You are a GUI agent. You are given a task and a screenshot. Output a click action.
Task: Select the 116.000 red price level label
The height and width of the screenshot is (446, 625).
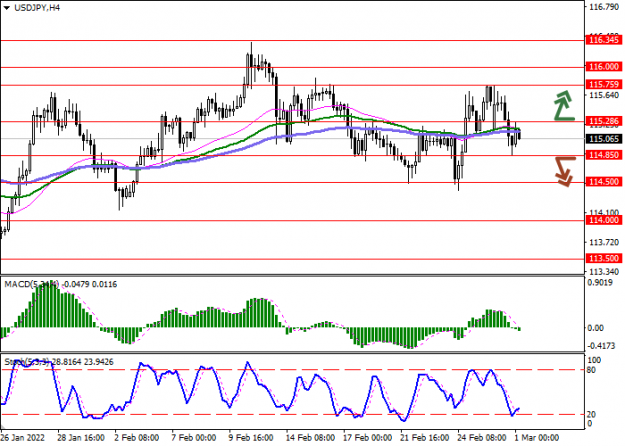604,67
